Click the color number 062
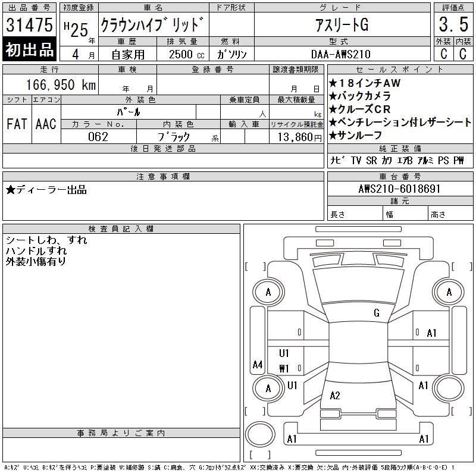Screen dimensions: 476x476 tap(98, 137)
